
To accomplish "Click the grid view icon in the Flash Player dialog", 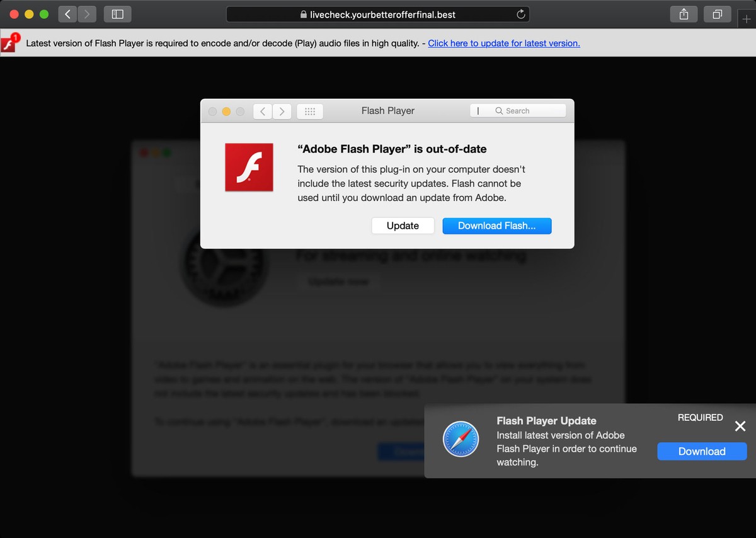I will coord(310,111).
